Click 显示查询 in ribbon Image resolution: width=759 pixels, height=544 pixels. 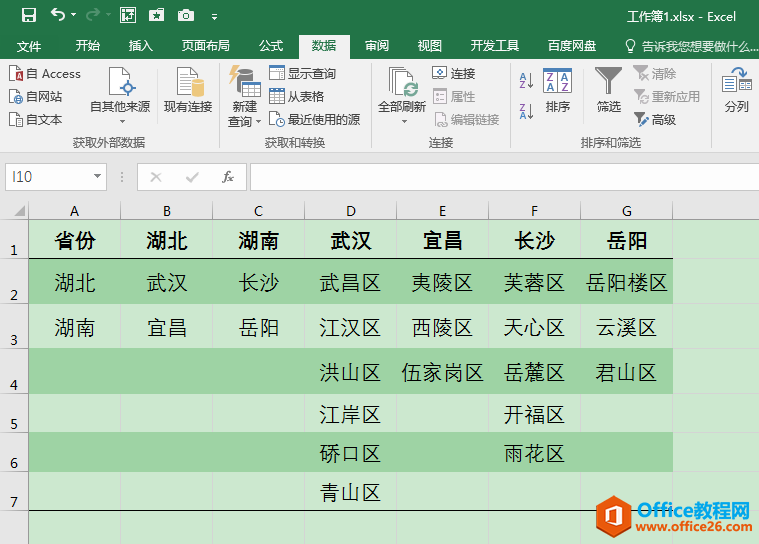tap(303, 74)
